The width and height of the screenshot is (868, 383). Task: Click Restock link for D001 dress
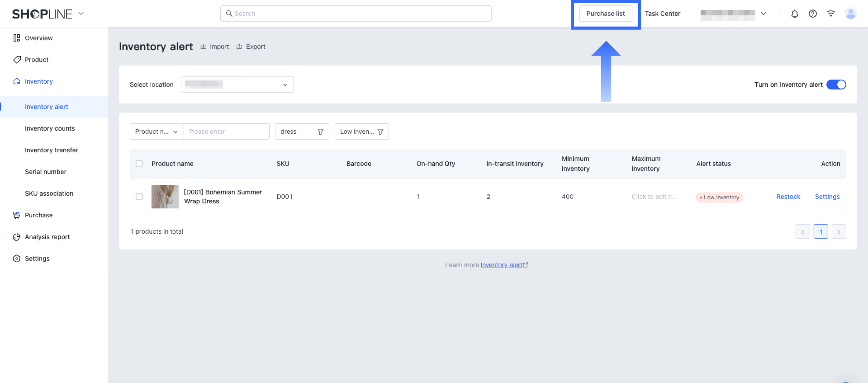click(x=788, y=197)
